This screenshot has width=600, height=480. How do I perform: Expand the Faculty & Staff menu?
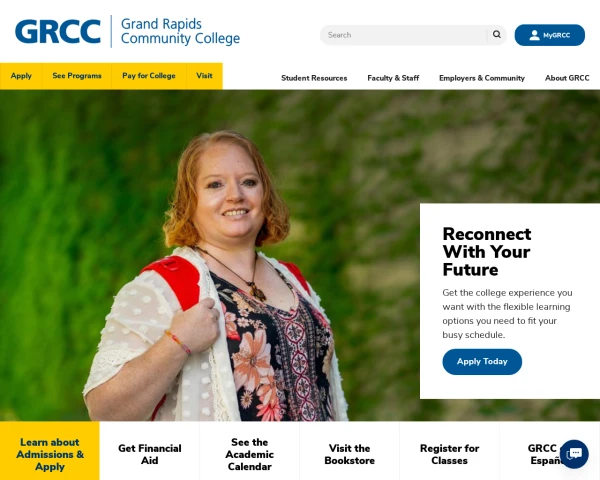point(393,78)
